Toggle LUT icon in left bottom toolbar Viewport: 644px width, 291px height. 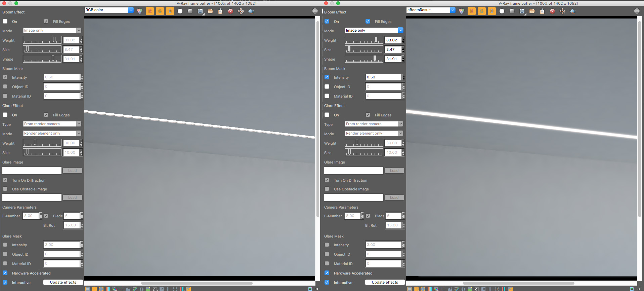(162, 289)
